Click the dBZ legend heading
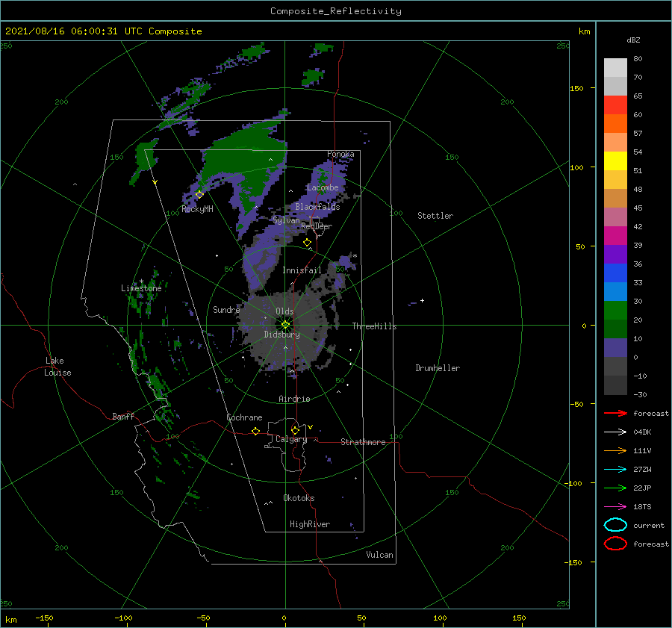The height and width of the screenshot is (628, 672). 633,40
